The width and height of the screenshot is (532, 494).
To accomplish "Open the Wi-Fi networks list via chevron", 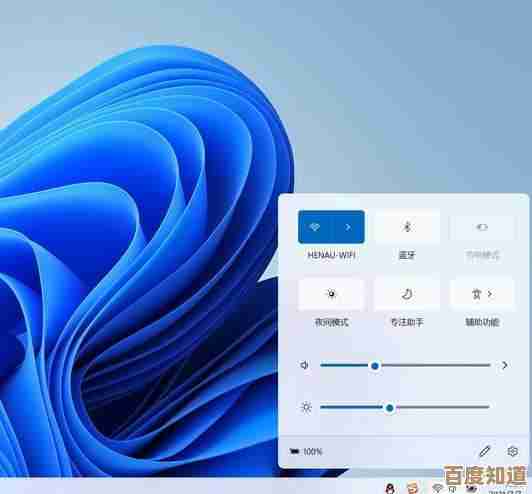I will tap(348, 227).
